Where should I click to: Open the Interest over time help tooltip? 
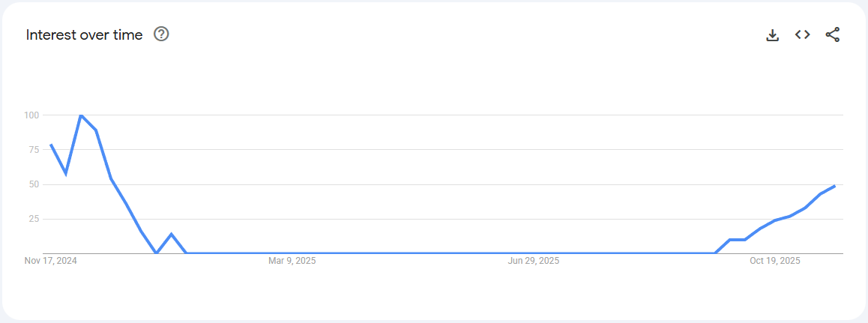pyautogui.click(x=161, y=34)
